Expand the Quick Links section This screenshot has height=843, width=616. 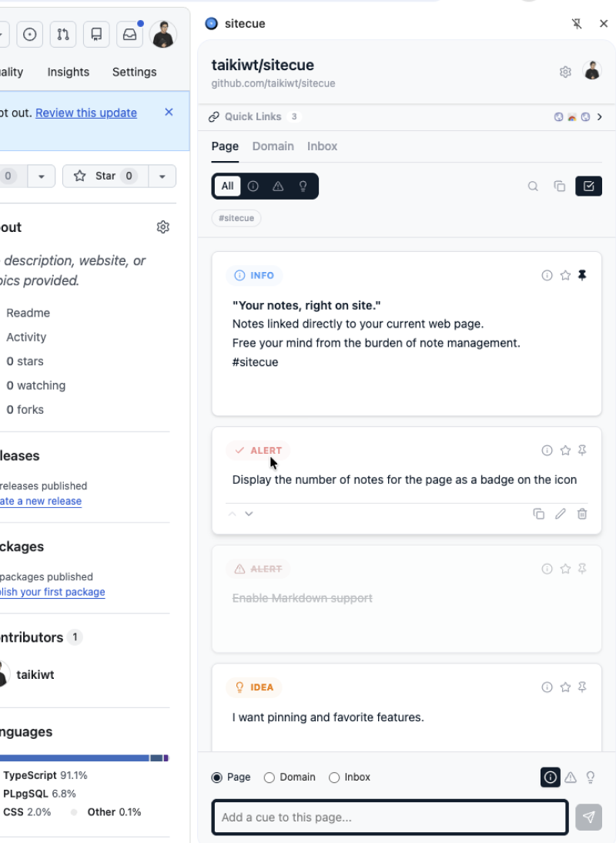click(x=600, y=116)
